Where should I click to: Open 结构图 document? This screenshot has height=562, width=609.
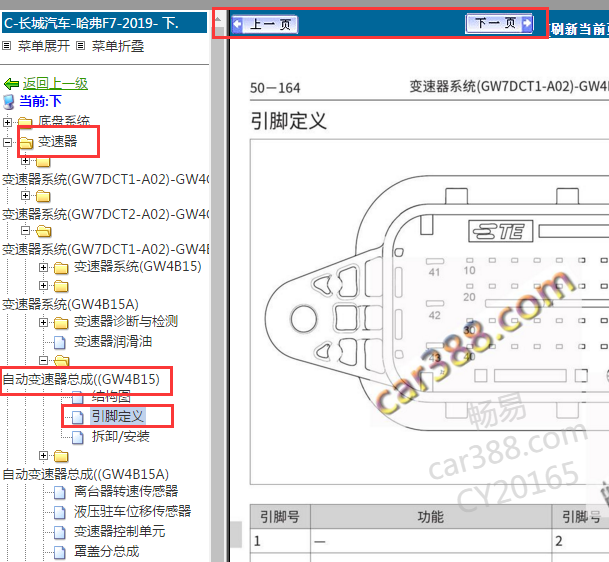(x=111, y=397)
